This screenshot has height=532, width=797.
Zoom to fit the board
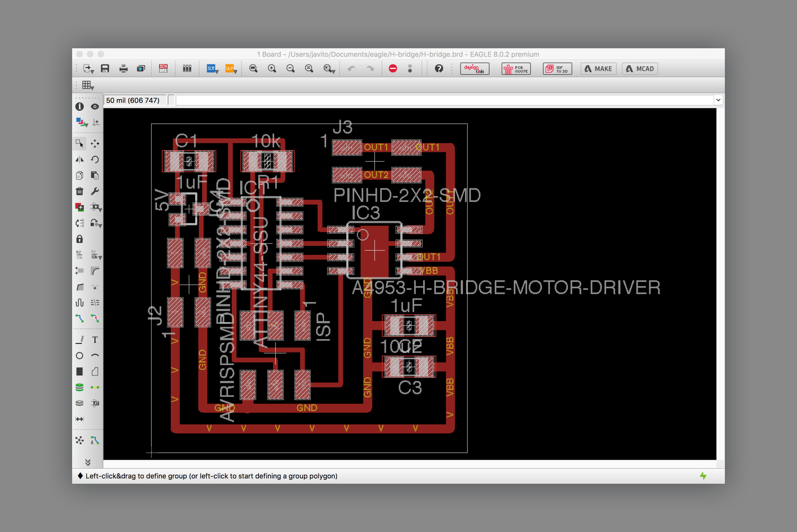(253, 68)
